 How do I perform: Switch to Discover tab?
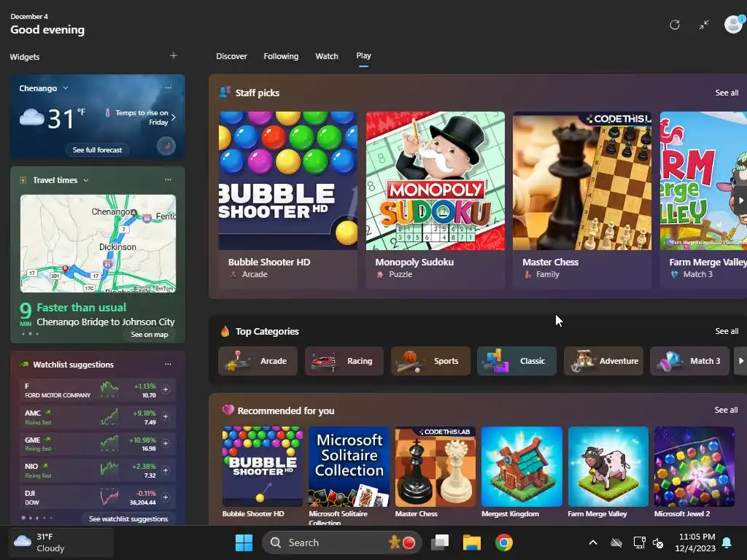point(231,56)
